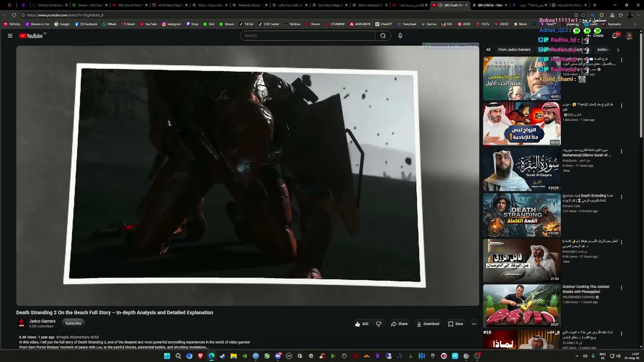Open the Skidrow bookmark

292,24
